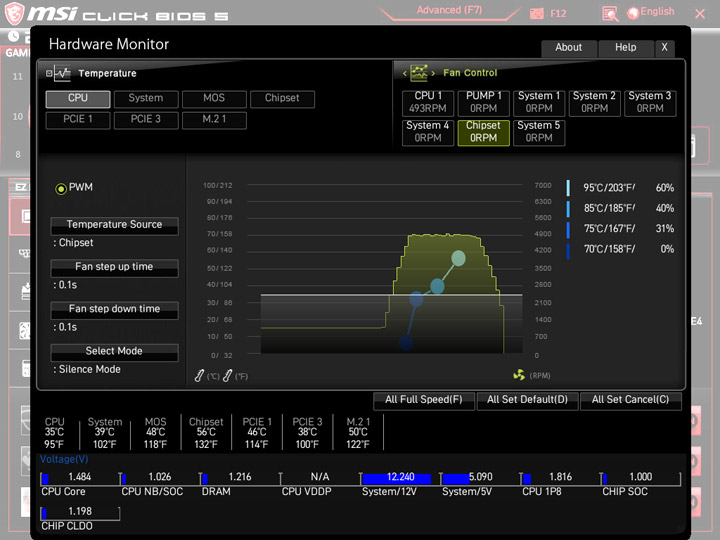This screenshot has width=720, height=540.
Task: Switch to the MOS temperature tab
Action: (214, 98)
